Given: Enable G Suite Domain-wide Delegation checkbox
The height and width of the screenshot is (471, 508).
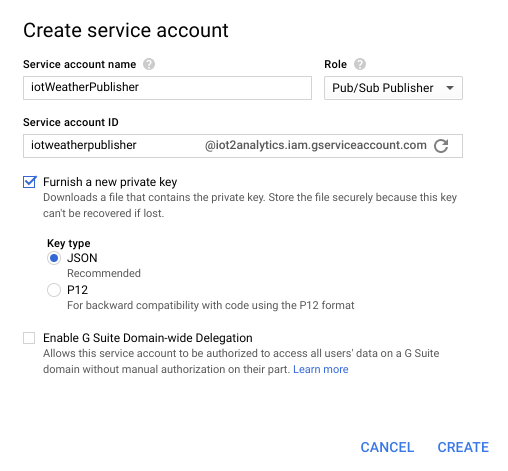Looking at the screenshot, I should (29, 338).
